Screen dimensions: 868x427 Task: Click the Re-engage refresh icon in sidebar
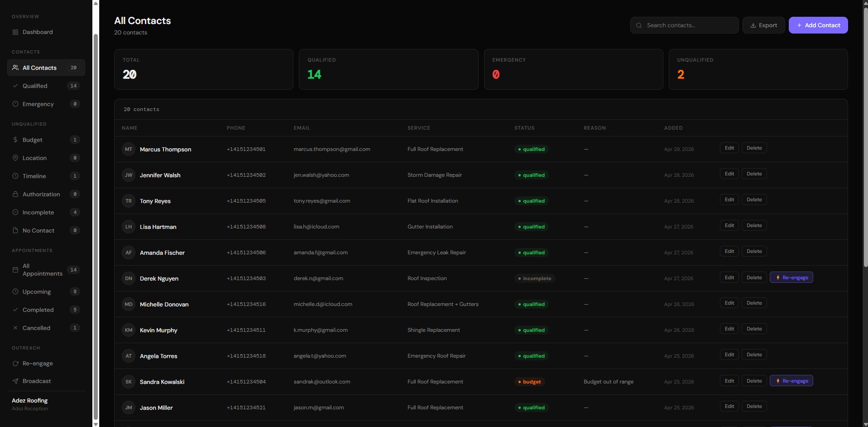click(15, 364)
